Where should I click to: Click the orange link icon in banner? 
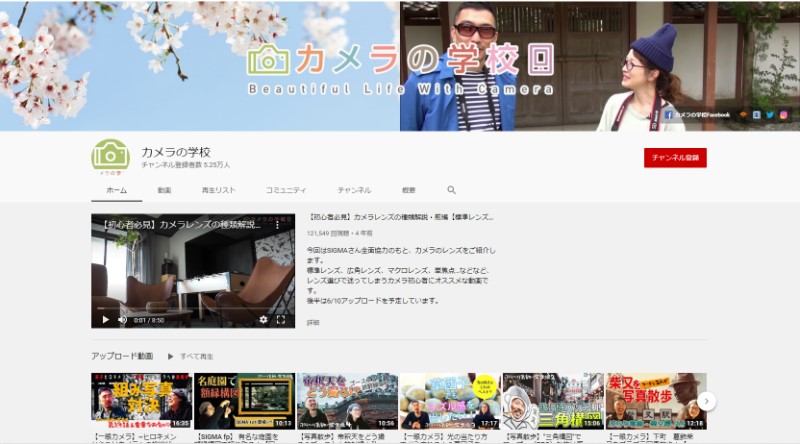coord(743,115)
